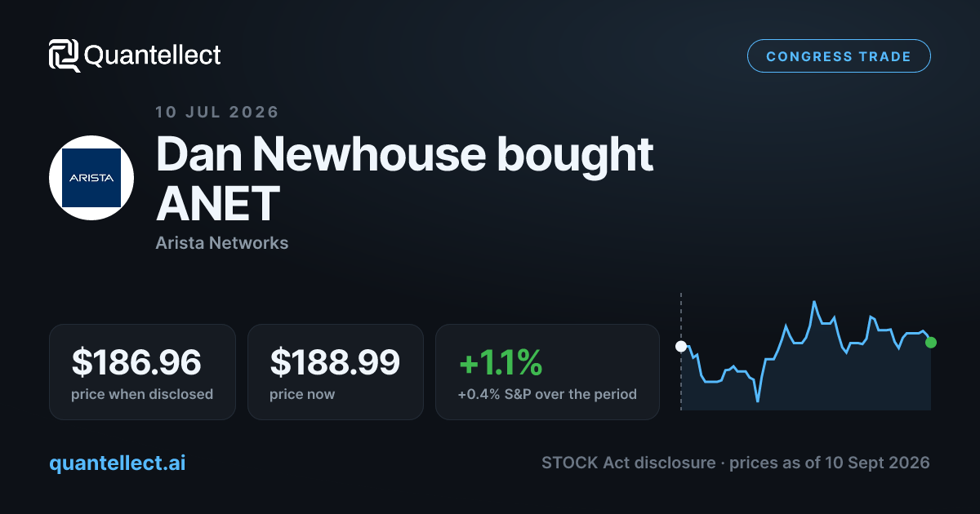980x514 pixels.
Task: Click the Arista company logo circle
Action: [91, 178]
